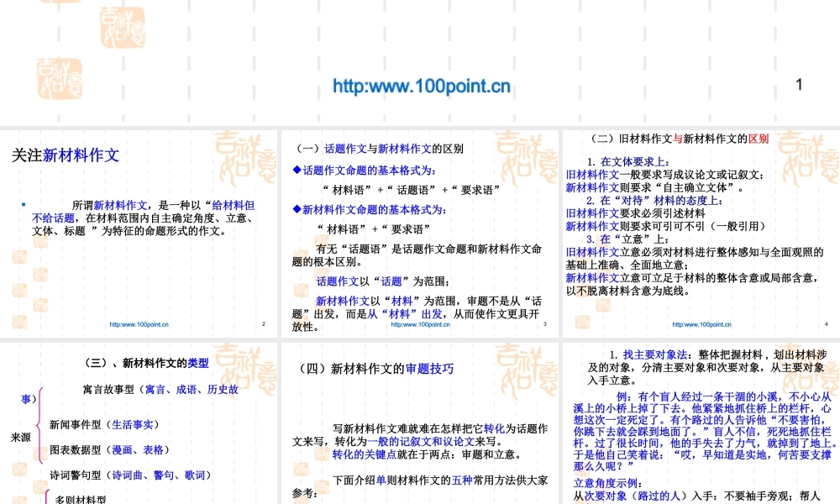Select the title 关注新材料作文
Image resolution: width=840 pixels, height=504 pixels.
[x=66, y=155]
